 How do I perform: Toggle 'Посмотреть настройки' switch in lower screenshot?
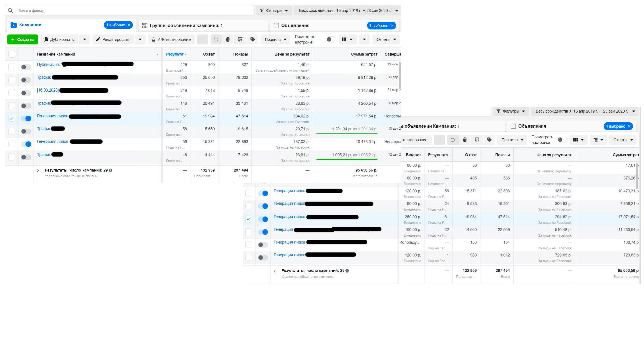562,140
